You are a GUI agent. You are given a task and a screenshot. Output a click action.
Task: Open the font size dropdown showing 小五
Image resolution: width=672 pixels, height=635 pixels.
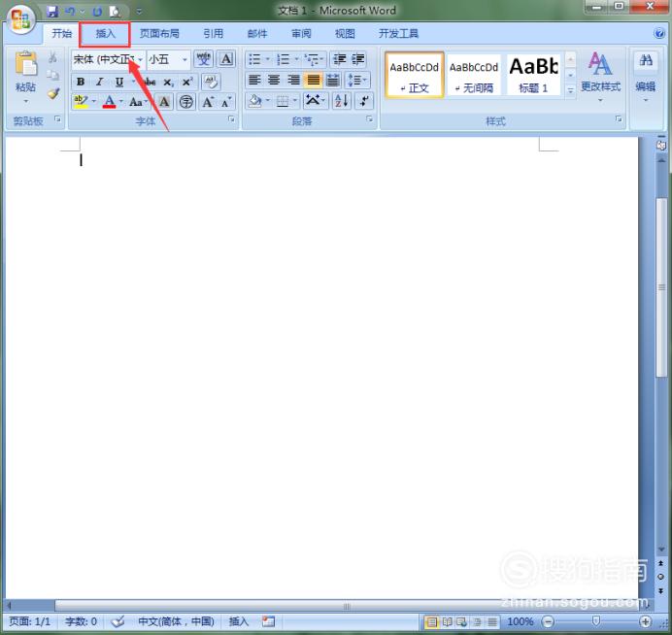coord(185,59)
